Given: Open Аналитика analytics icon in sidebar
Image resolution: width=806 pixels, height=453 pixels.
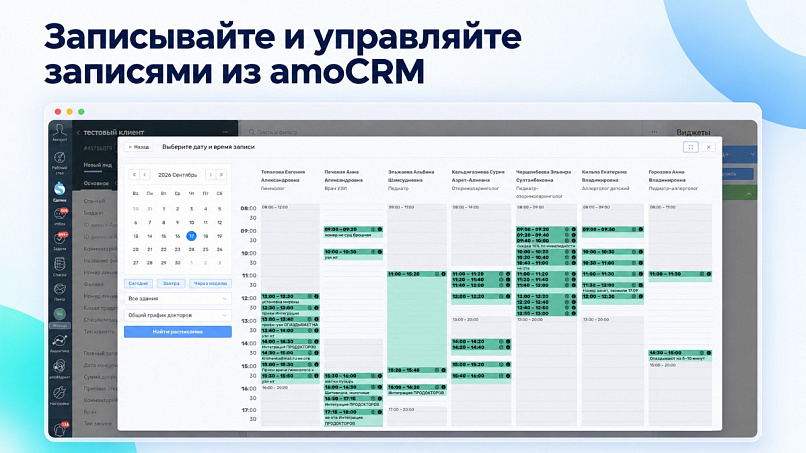Looking at the screenshot, I should [60, 342].
